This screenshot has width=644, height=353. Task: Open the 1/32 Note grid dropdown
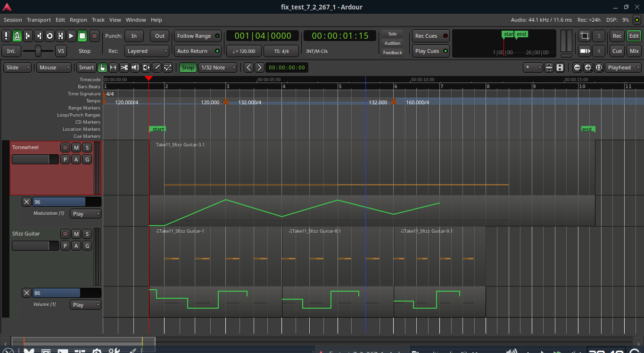pos(217,67)
